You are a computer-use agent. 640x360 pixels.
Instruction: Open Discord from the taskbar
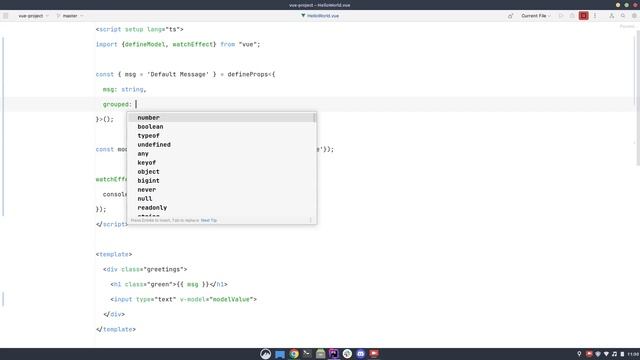coord(361,354)
